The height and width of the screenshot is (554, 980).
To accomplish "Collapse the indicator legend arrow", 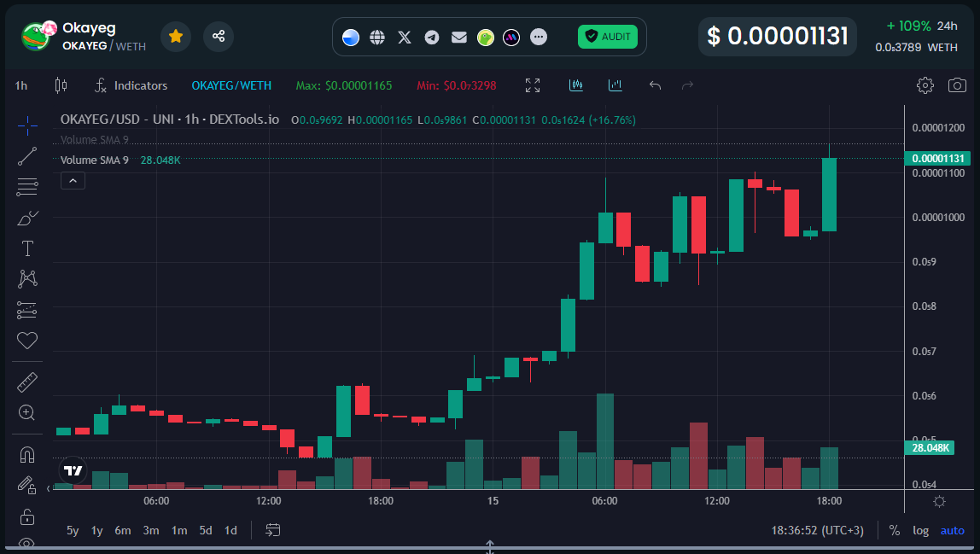I will pos(73,181).
